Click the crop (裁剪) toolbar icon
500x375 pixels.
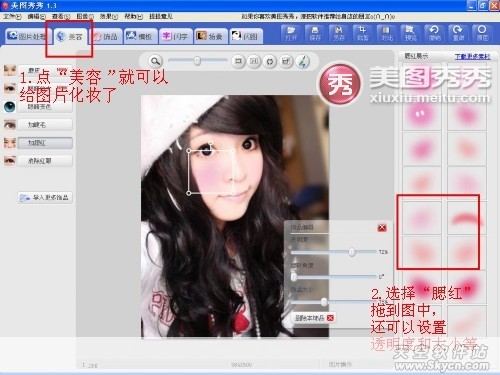coord(362,33)
